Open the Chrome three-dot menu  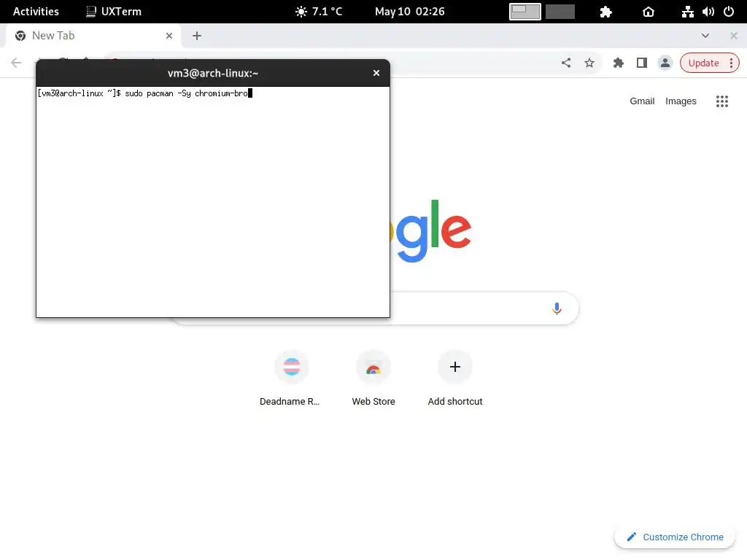coord(731,63)
